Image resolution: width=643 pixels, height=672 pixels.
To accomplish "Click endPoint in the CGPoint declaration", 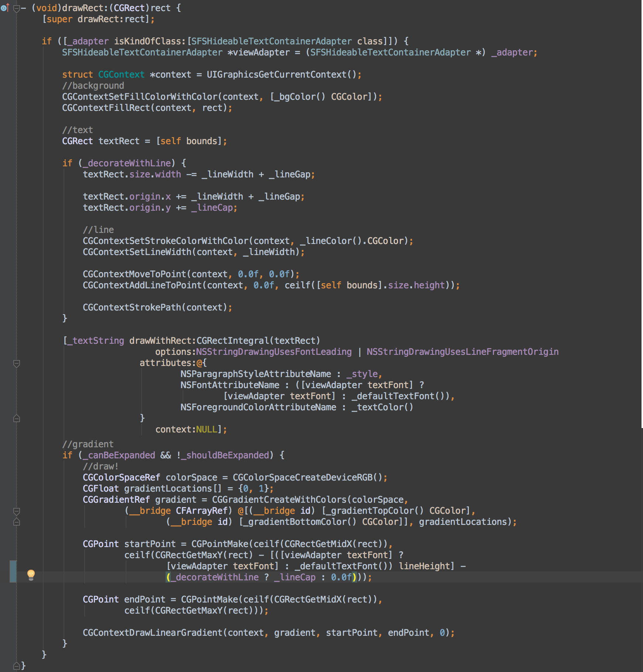I will point(145,600).
